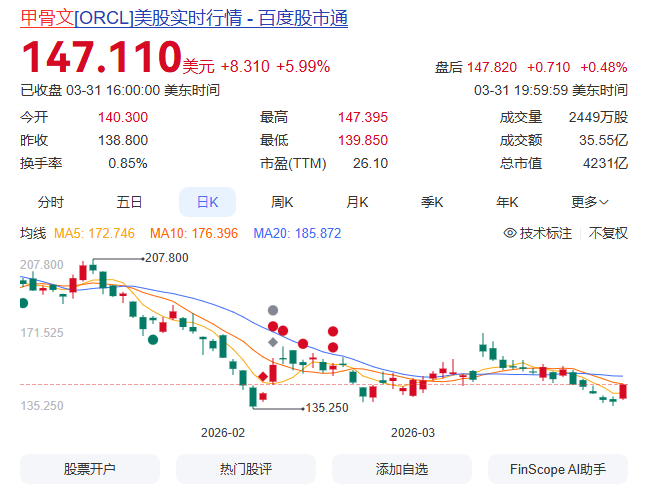Click the 今开 value 140.300
The height and width of the screenshot is (497, 663).
pos(123,117)
